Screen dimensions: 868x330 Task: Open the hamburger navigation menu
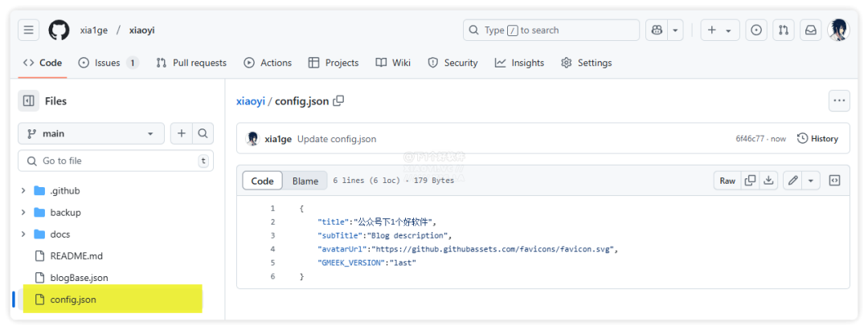click(x=29, y=31)
